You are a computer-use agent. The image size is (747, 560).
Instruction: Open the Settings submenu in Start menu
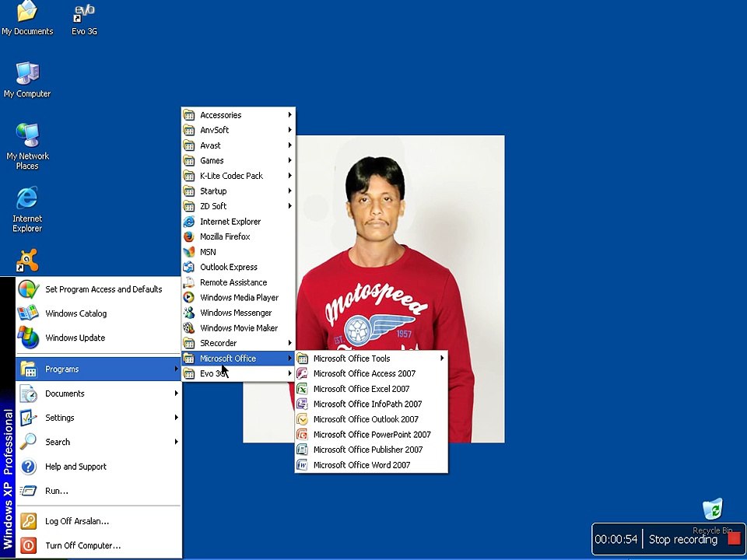(99, 418)
